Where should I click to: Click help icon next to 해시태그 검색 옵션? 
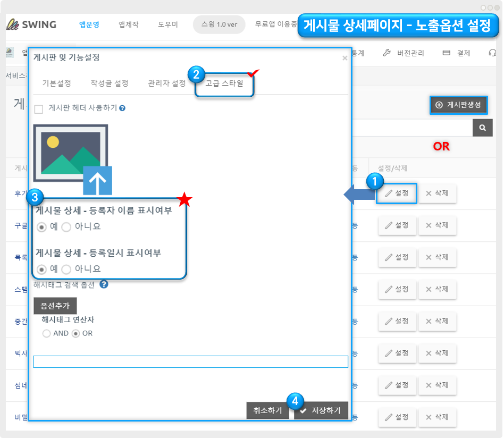104,284
